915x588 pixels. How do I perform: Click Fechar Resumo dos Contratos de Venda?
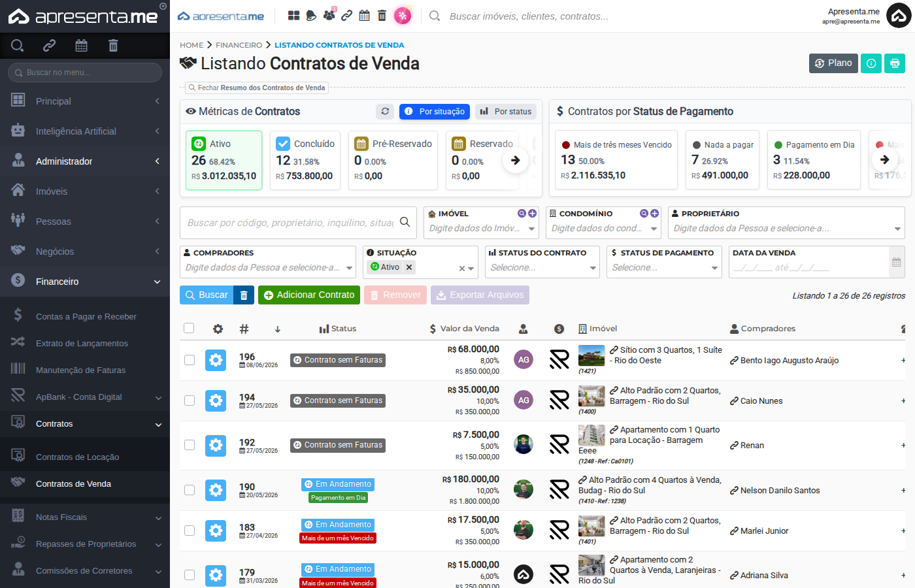tap(256, 88)
